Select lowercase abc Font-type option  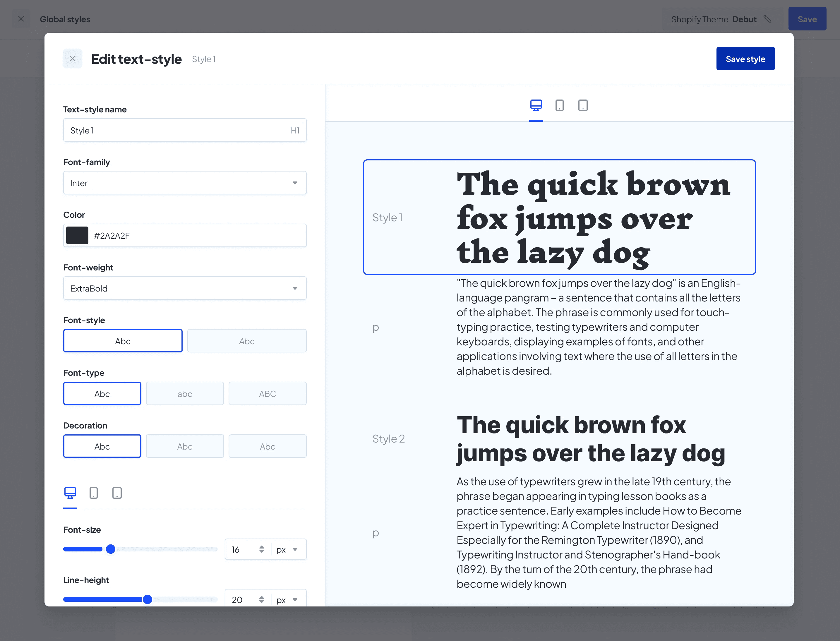[185, 393]
